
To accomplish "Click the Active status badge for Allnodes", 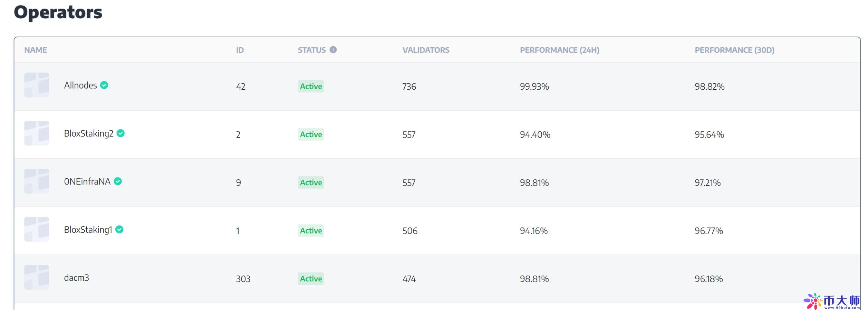I will pos(311,86).
